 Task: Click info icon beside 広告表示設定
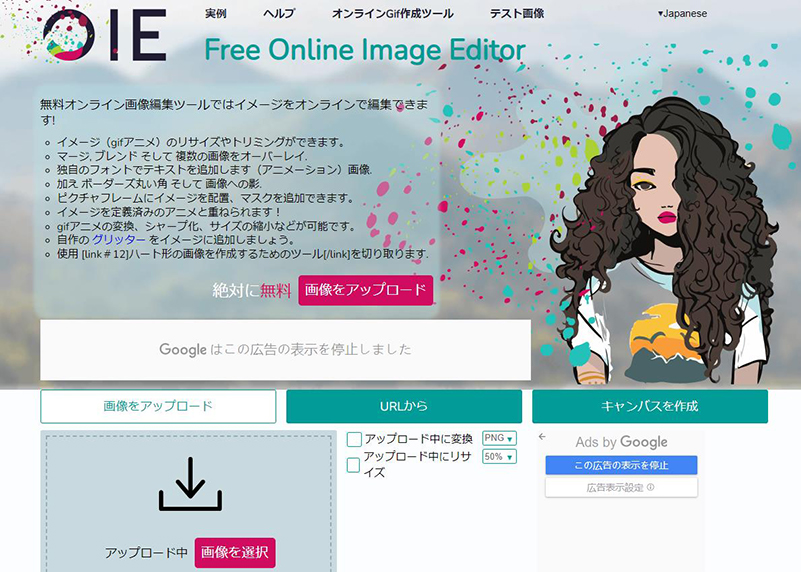tap(650, 487)
